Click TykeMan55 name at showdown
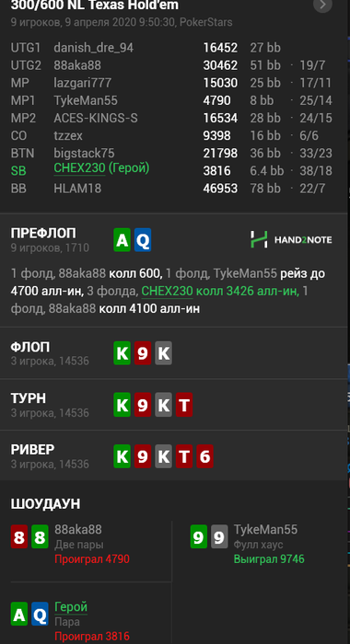The image size is (350, 644). pos(265,529)
